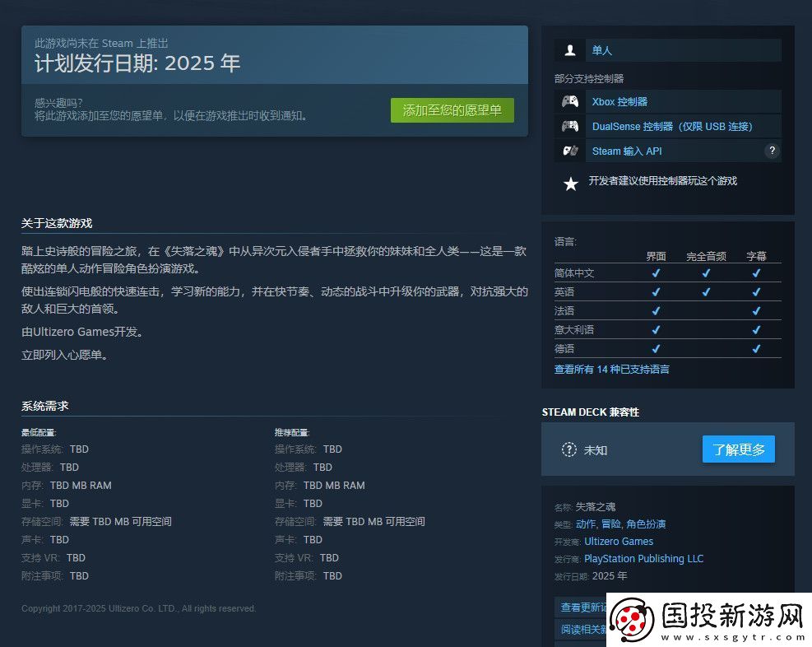812x647 pixels.
Task: Click the 最低配置 label
Action: [x=39, y=432]
